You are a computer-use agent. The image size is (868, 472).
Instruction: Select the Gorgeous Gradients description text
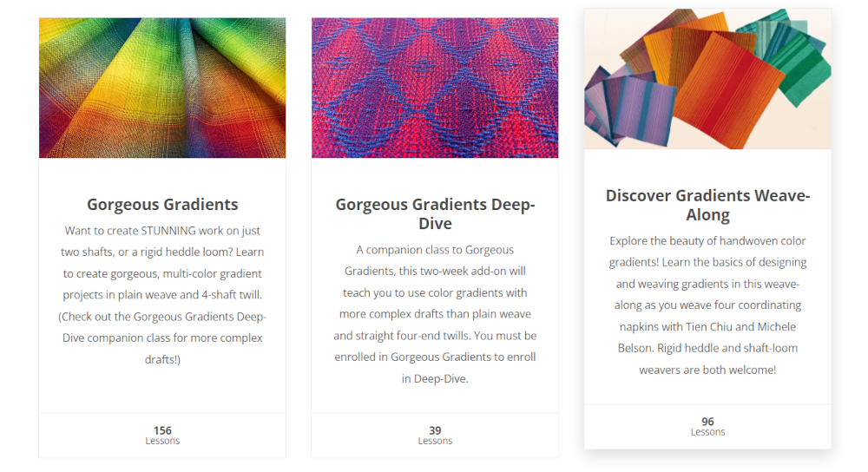pos(162,295)
